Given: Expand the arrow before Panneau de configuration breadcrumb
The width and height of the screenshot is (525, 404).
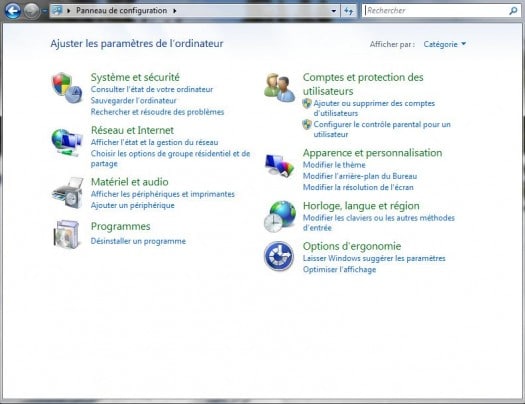Looking at the screenshot, I should (x=69, y=11).
